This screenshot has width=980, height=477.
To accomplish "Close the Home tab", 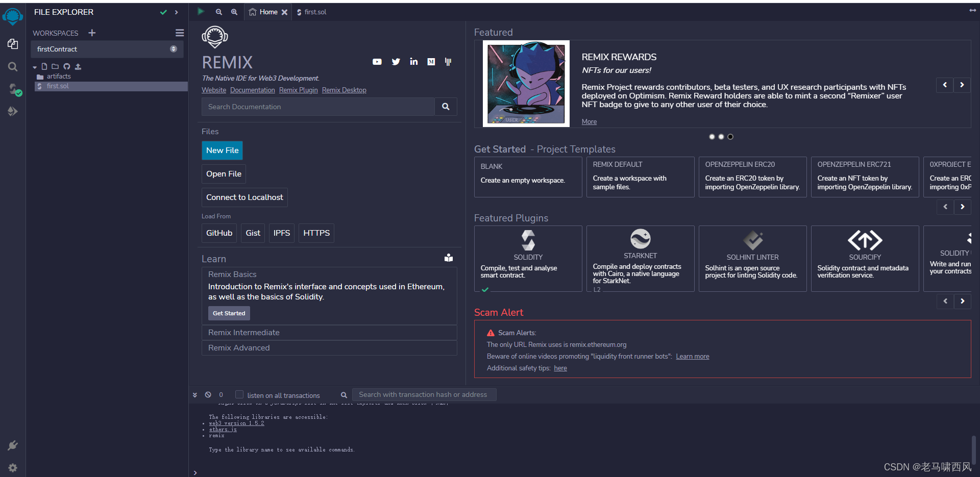I will [x=285, y=12].
